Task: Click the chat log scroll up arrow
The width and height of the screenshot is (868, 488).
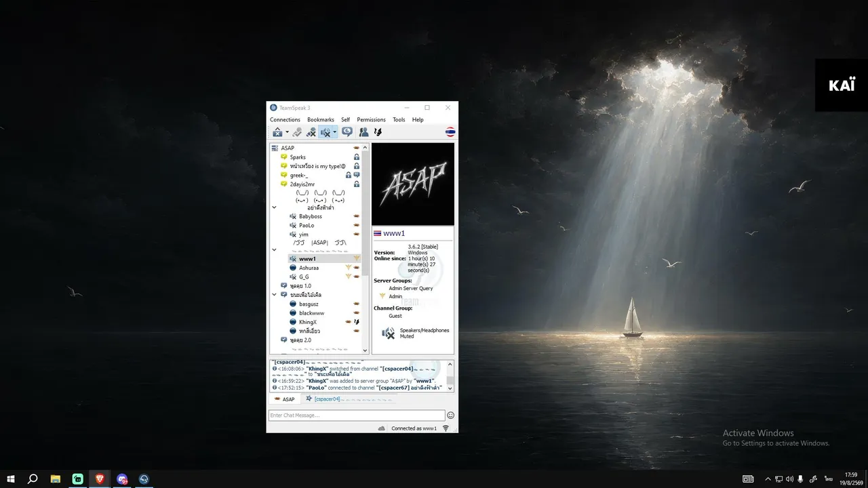Action: point(450,365)
